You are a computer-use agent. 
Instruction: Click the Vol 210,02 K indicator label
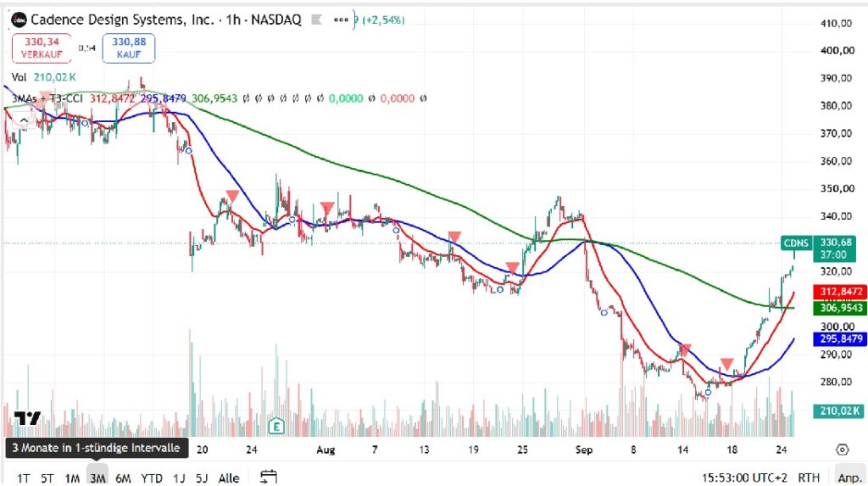[x=44, y=77]
